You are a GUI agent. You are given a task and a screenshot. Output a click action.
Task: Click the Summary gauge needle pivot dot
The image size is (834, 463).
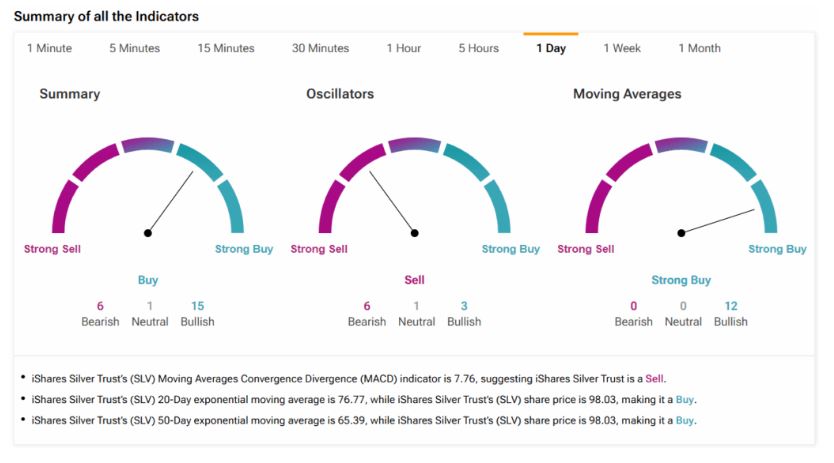click(148, 233)
